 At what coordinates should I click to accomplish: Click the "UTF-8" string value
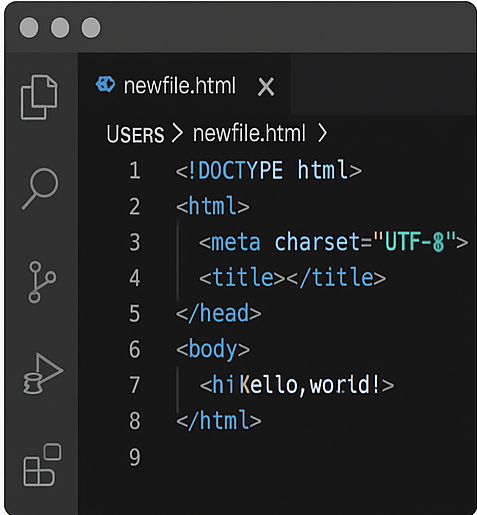414,241
